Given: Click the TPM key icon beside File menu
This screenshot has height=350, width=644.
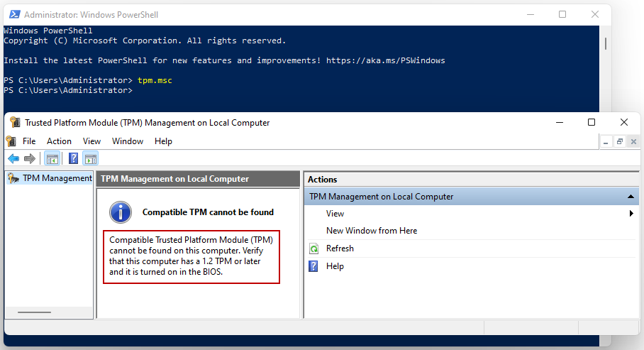Looking at the screenshot, I should click(11, 141).
